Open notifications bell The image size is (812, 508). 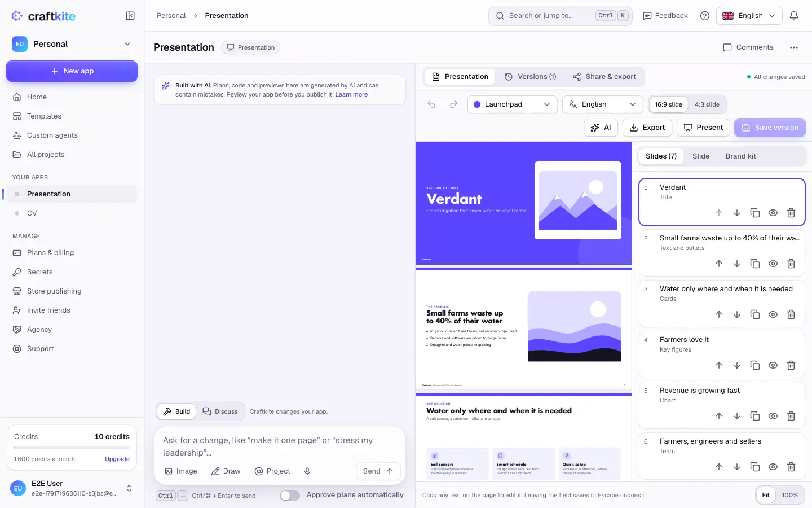[794, 16]
